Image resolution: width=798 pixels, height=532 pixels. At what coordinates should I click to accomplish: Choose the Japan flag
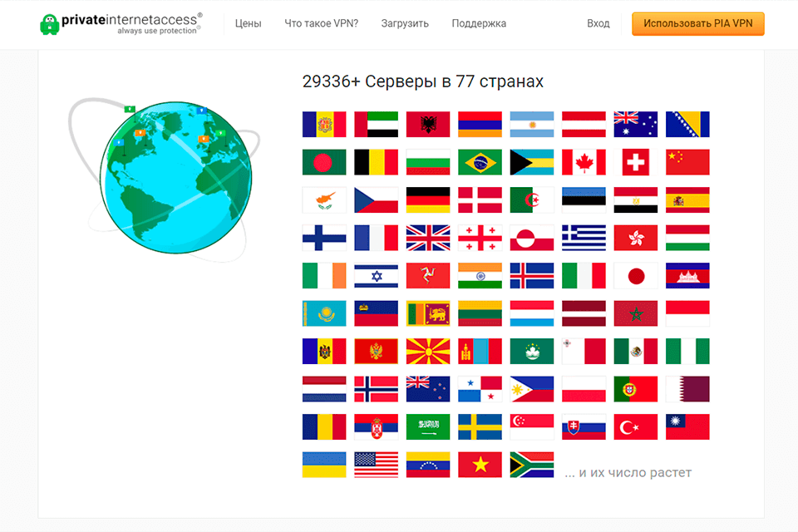pos(636,275)
